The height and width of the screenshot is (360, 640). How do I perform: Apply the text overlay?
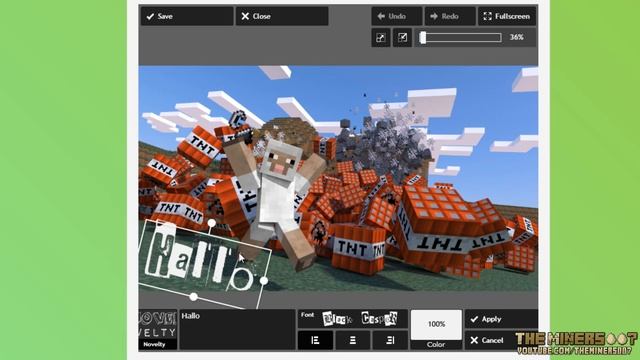click(x=501, y=319)
